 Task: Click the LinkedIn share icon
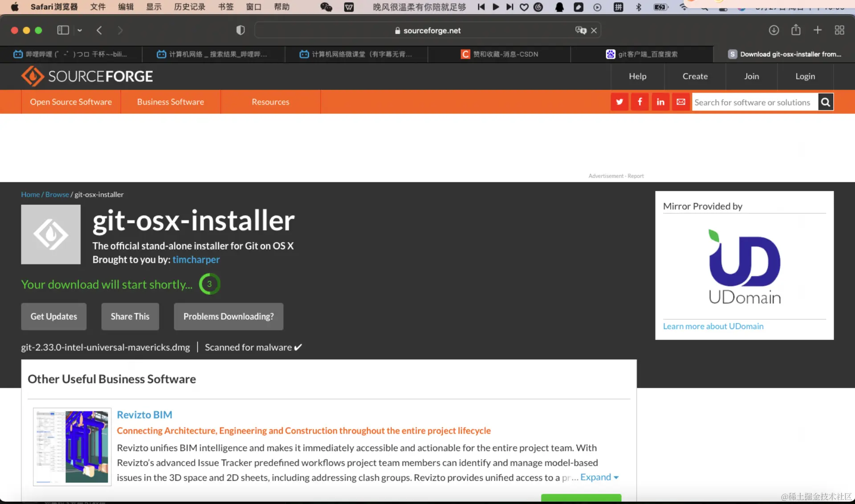[x=660, y=102]
